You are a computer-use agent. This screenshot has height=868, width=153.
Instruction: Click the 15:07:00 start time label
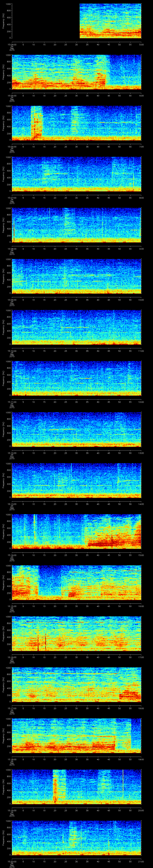(x=12, y=198)
